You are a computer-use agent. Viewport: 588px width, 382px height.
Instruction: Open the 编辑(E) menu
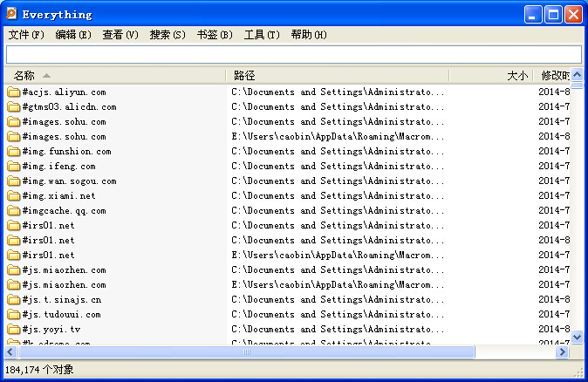(73, 35)
